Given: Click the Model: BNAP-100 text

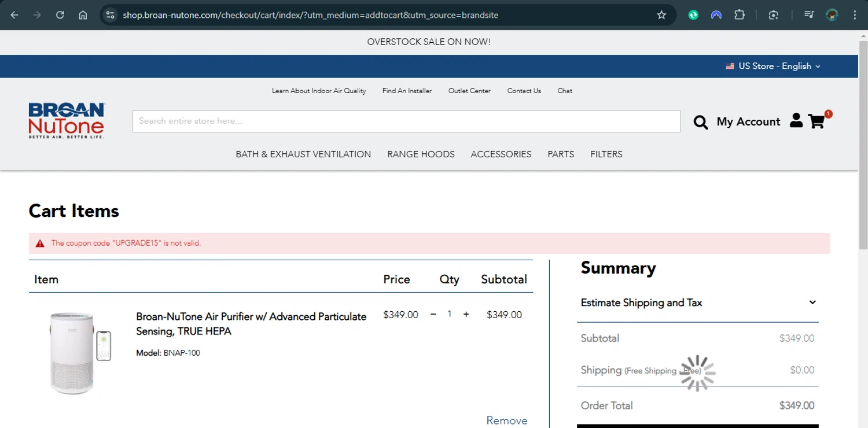Looking at the screenshot, I should pyautogui.click(x=168, y=353).
